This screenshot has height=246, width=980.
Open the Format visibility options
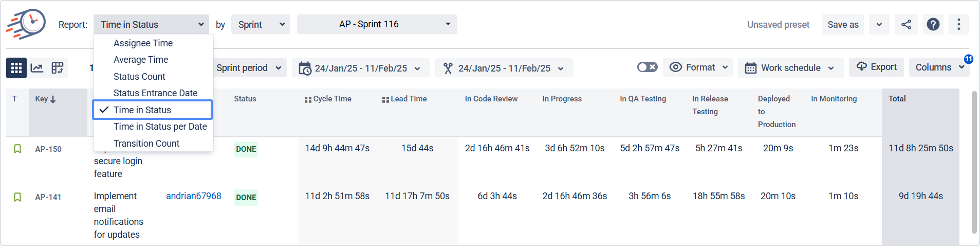(698, 67)
